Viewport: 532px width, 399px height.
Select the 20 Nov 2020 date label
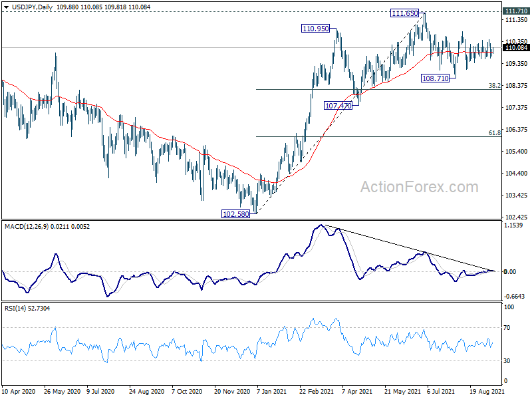coord(232,392)
